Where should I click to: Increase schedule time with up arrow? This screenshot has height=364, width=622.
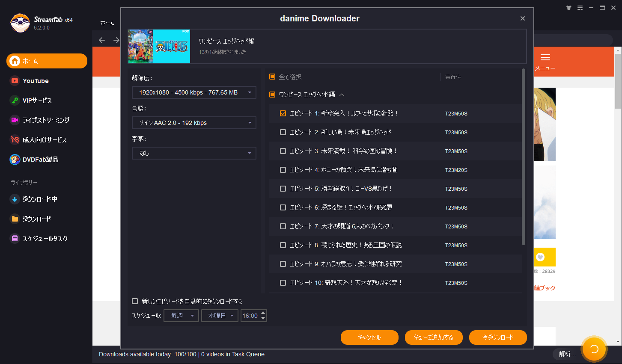point(263,313)
